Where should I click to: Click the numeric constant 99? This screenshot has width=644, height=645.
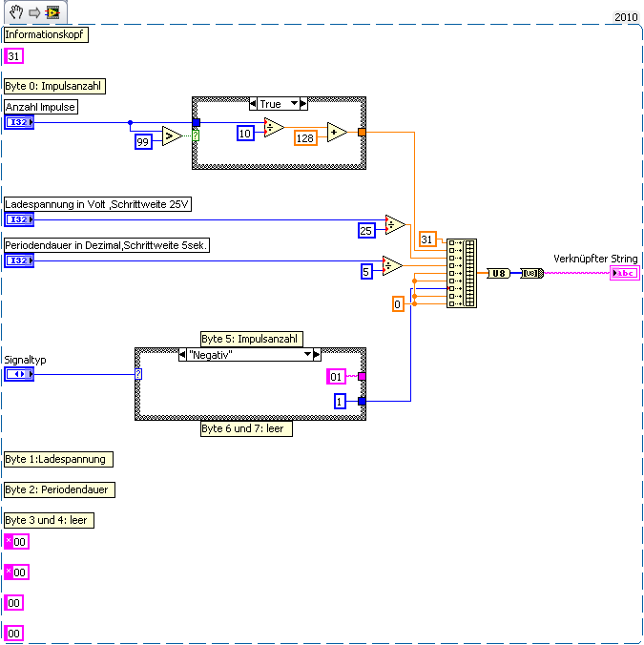143,142
